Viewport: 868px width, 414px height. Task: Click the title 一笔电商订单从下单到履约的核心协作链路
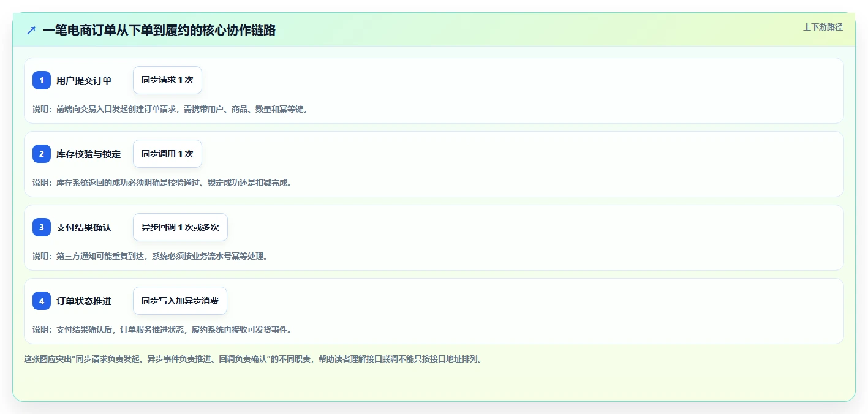point(159,30)
